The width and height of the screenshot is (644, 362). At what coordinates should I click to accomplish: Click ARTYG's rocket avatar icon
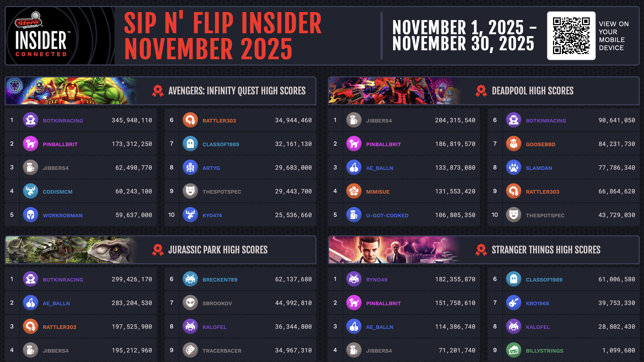(x=190, y=167)
